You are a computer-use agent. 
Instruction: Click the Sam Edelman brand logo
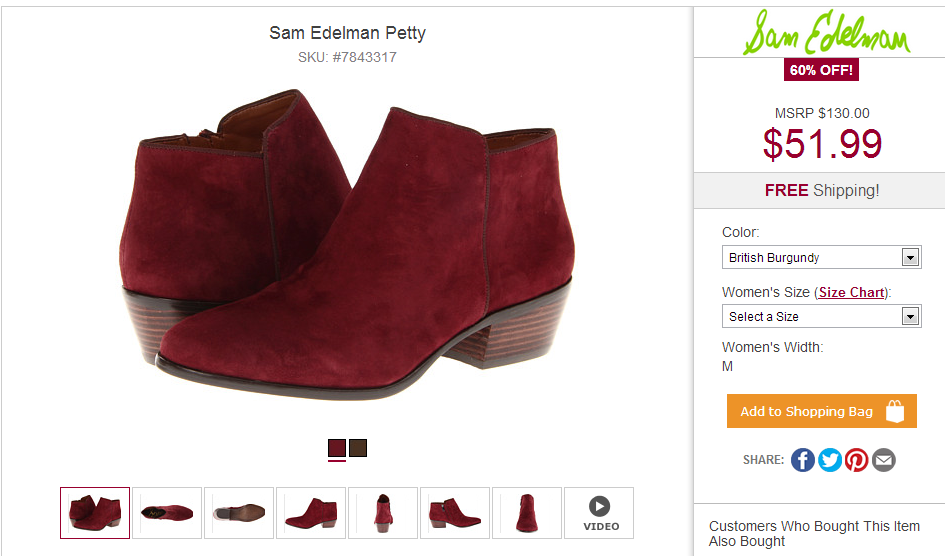pyautogui.click(x=825, y=35)
